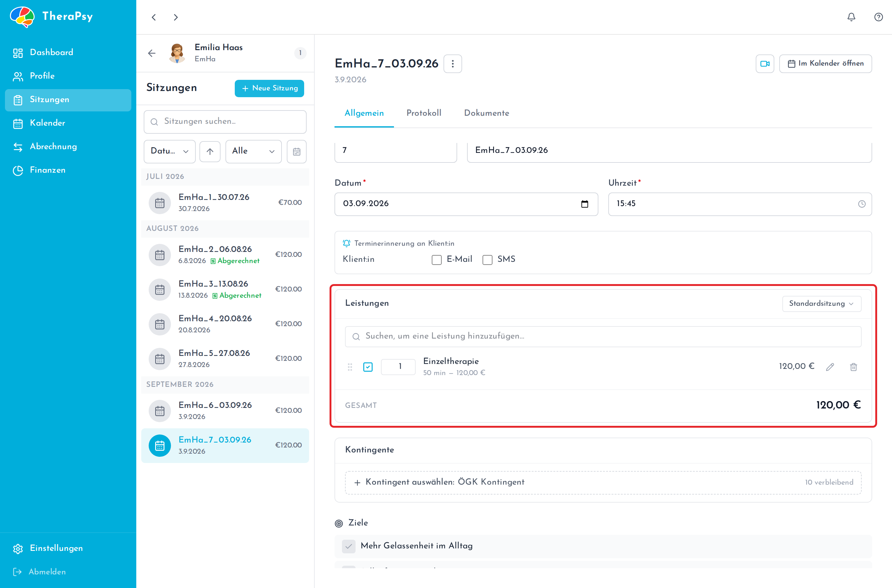This screenshot has height=588, width=892.
Task: Open Finanzen in the sidebar
Action: [68, 170]
